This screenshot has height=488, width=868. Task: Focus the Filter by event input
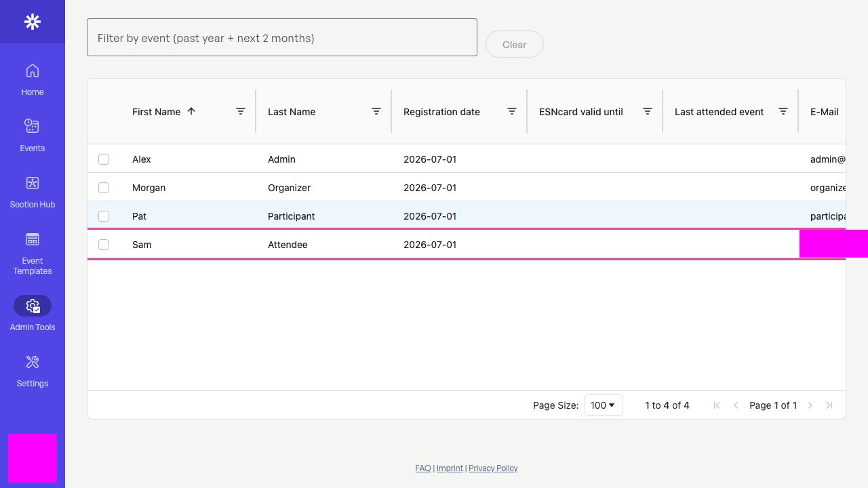[282, 37]
